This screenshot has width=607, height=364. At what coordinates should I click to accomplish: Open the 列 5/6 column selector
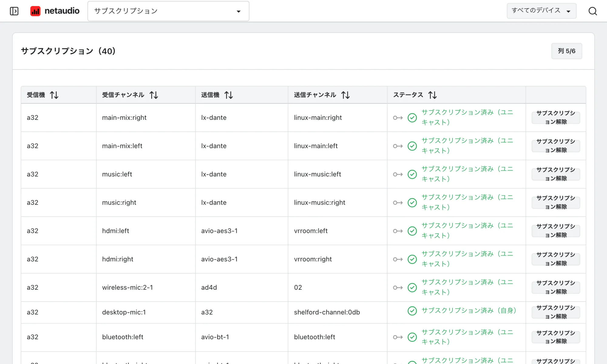point(567,51)
